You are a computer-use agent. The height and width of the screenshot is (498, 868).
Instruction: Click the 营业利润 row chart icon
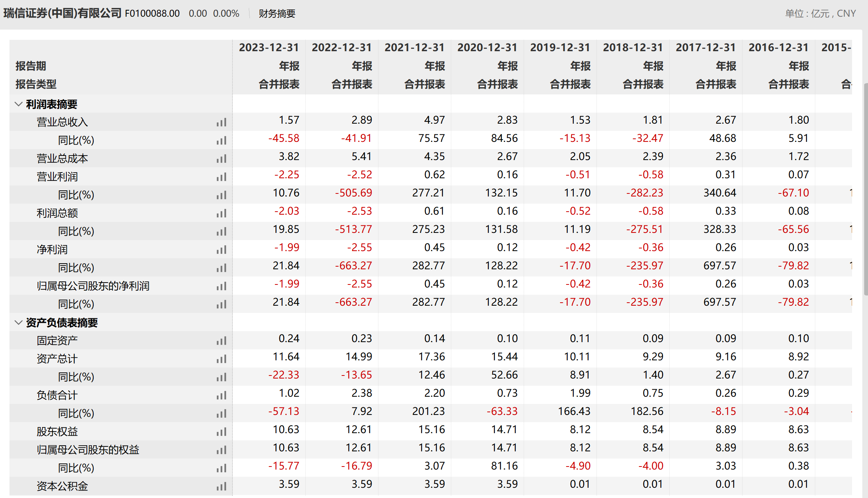coord(221,177)
